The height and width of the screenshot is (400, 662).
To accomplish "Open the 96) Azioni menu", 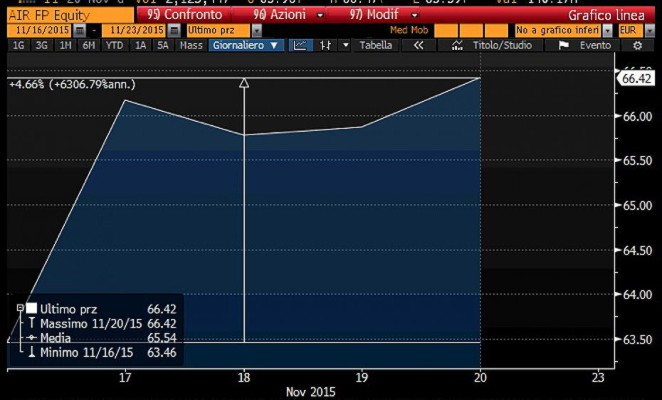I will tap(274, 16).
